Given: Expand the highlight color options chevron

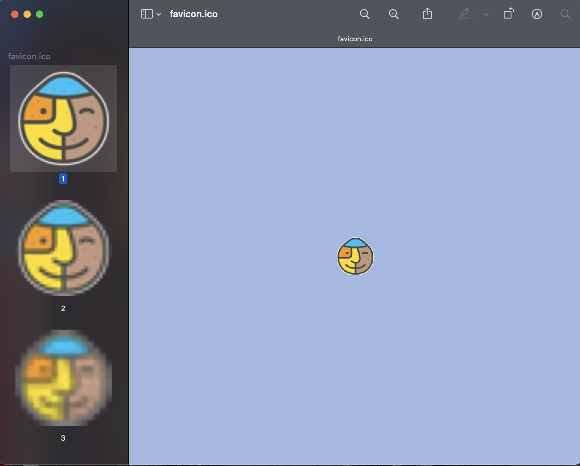Looking at the screenshot, I should coord(486,14).
